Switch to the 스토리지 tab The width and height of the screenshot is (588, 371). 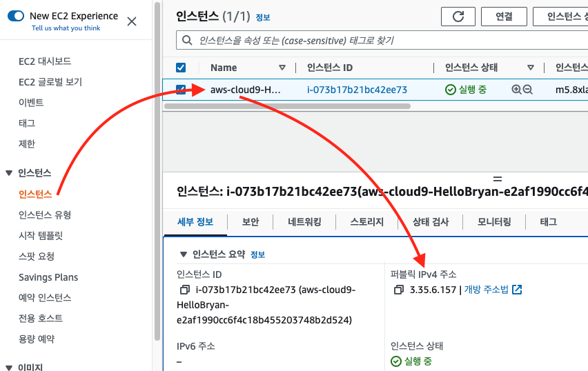point(366,222)
